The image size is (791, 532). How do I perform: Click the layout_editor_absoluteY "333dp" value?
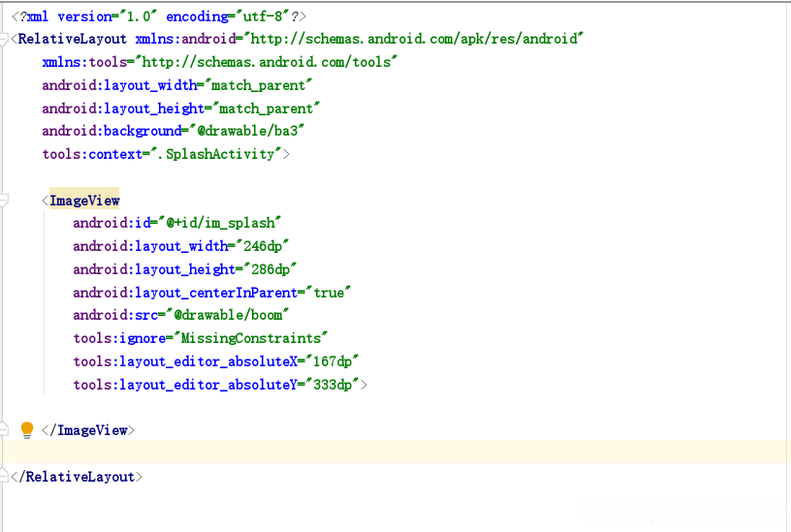332,385
